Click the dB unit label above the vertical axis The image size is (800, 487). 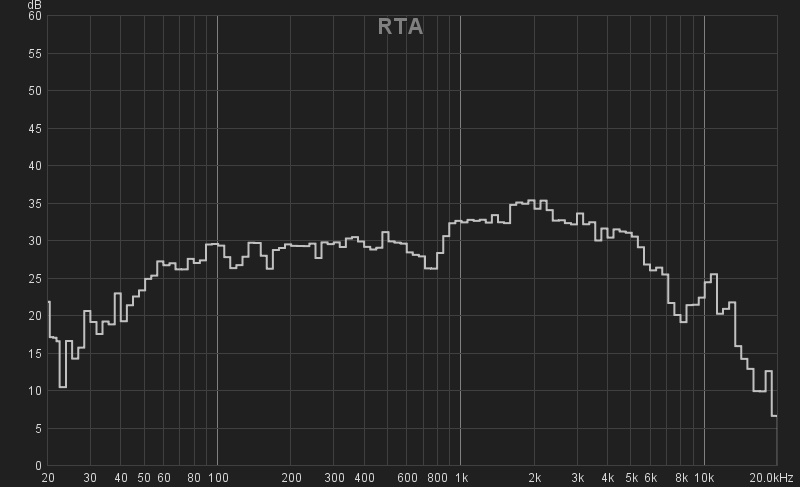(34, 5)
